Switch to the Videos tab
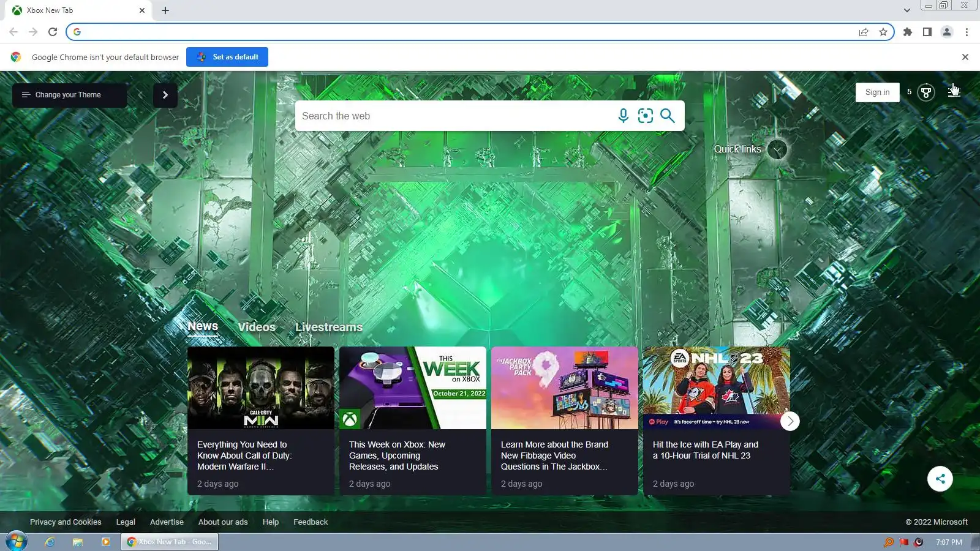This screenshot has width=980, height=551. click(257, 327)
